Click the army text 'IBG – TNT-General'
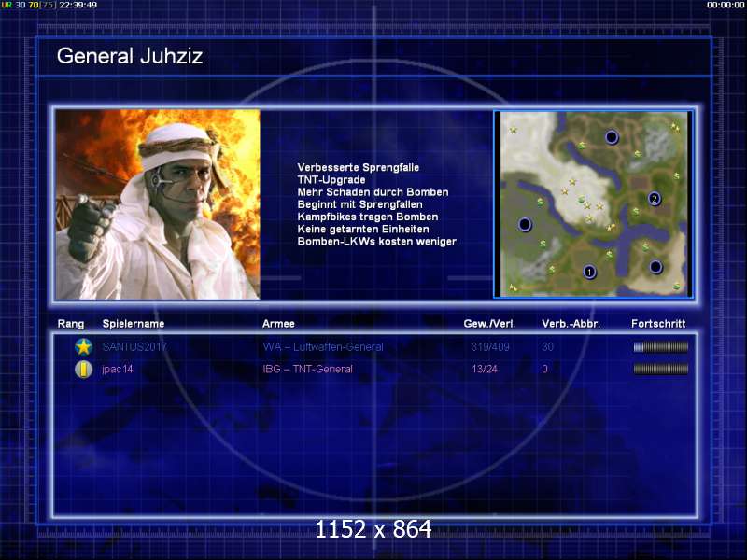This screenshot has height=560, width=747. click(308, 369)
